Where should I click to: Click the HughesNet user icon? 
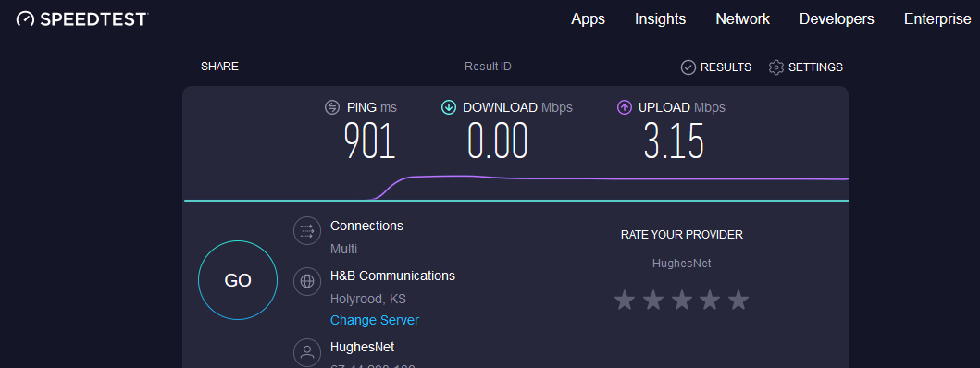pyautogui.click(x=307, y=351)
